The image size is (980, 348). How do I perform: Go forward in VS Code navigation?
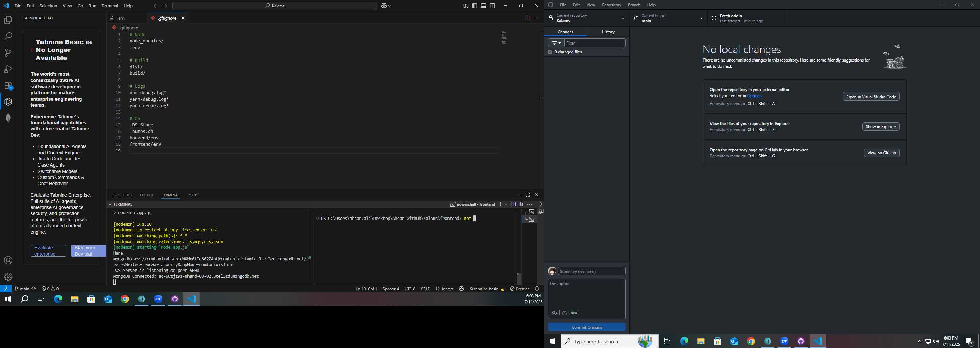[x=165, y=6]
